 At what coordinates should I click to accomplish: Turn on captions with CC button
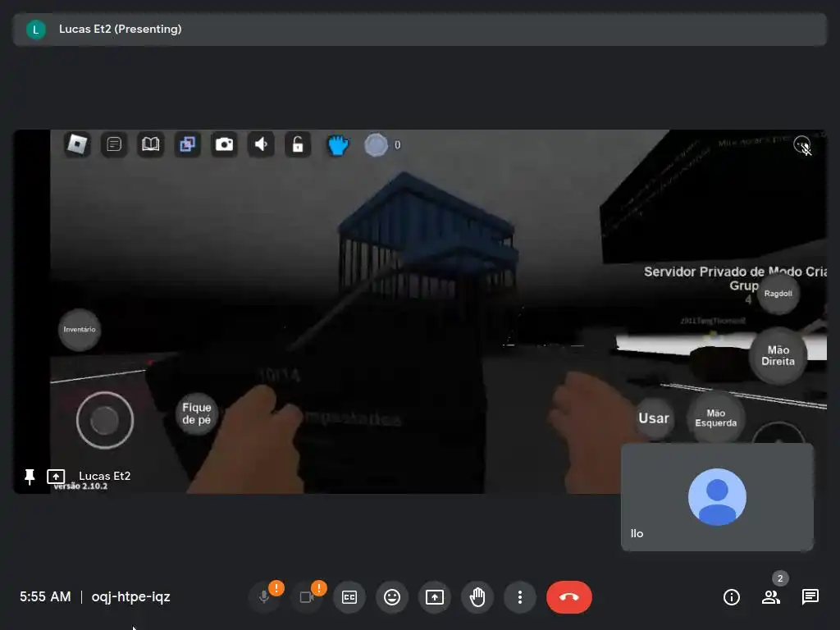(x=349, y=597)
